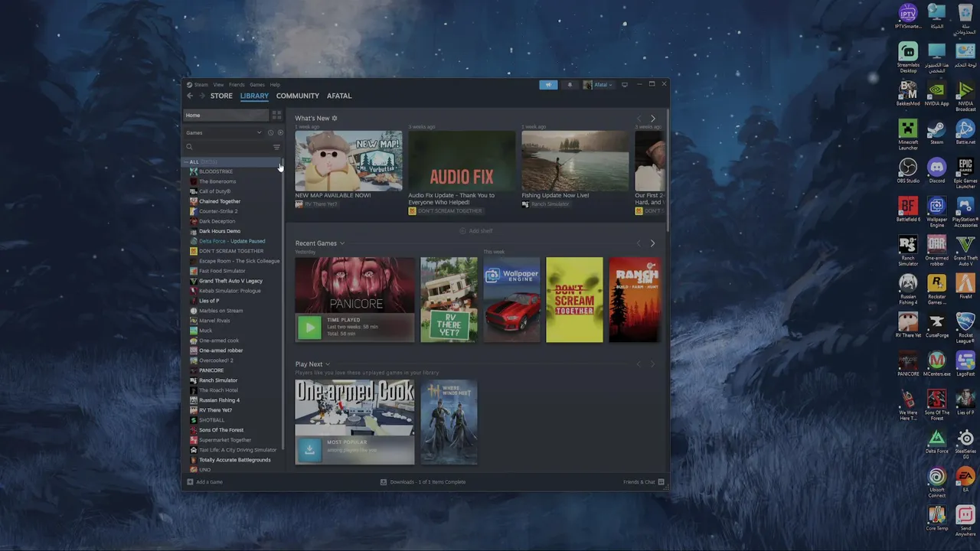
Task: Open Ubisoft Connect desktop icon
Action: pos(936,482)
